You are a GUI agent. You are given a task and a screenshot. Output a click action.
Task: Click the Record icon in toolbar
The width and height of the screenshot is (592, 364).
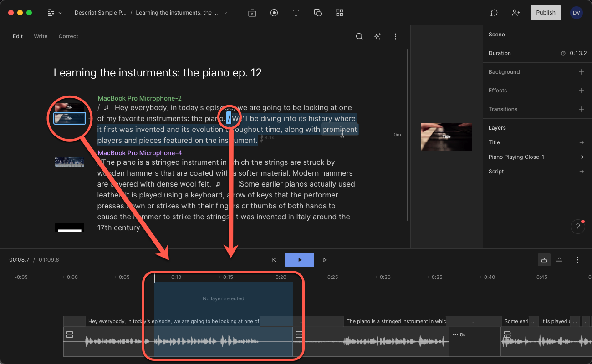click(274, 13)
